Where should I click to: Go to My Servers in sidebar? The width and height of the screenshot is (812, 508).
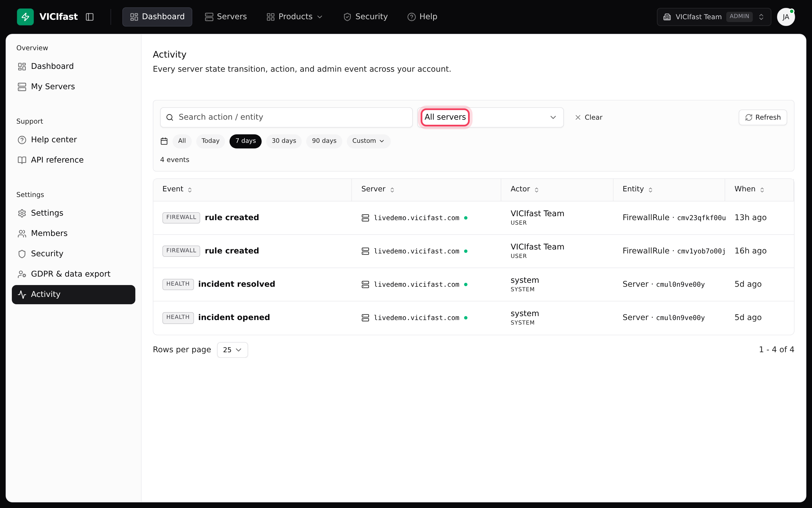tap(73, 87)
